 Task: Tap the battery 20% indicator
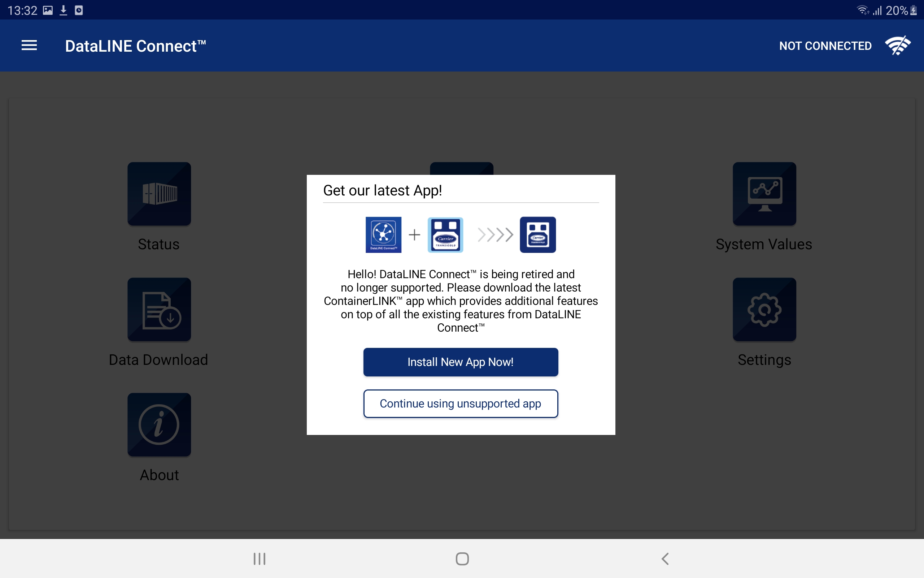(x=901, y=10)
